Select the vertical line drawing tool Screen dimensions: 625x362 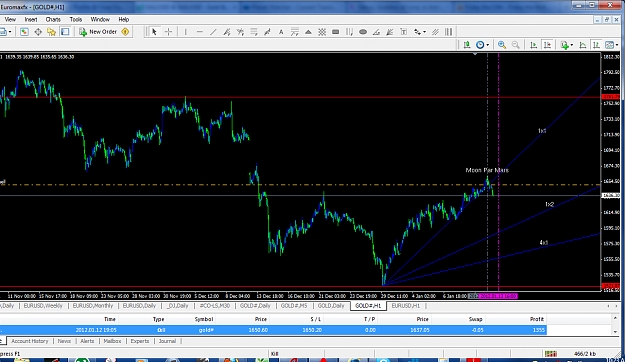click(x=185, y=32)
